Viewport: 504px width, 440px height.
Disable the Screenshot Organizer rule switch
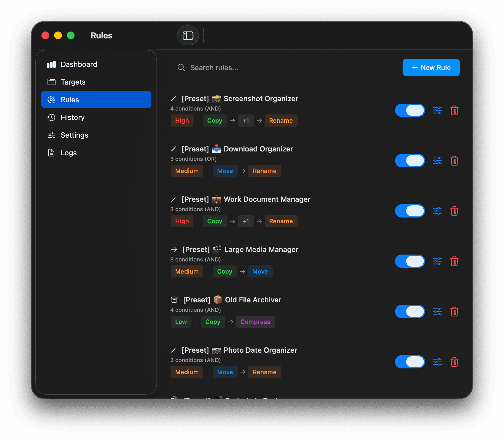tap(410, 110)
